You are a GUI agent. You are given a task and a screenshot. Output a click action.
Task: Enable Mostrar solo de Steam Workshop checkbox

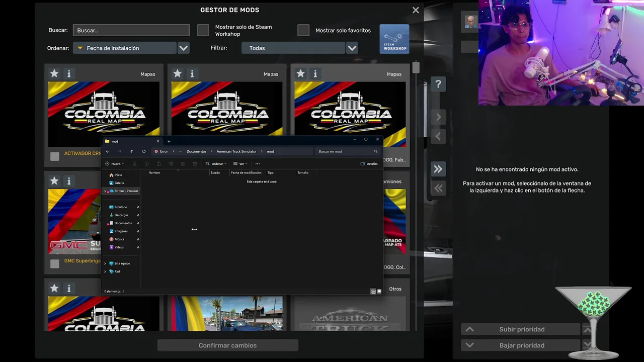click(203, 30)
